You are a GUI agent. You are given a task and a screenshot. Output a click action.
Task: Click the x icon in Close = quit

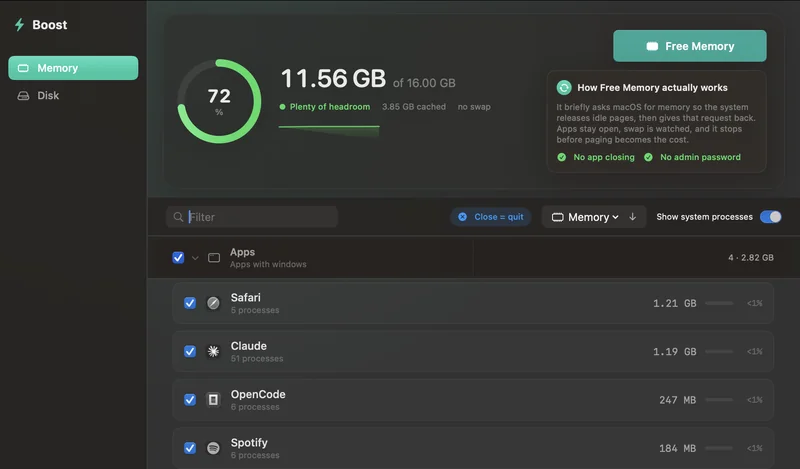tap(462, 217)
